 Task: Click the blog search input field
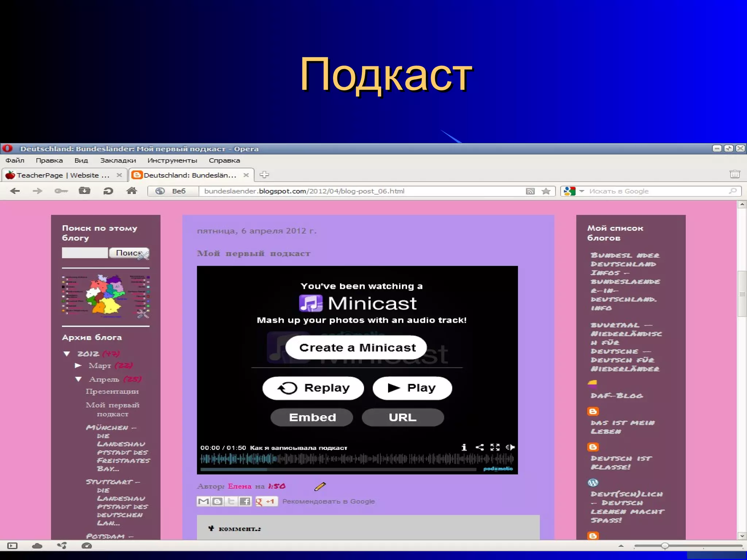[85, 253]
